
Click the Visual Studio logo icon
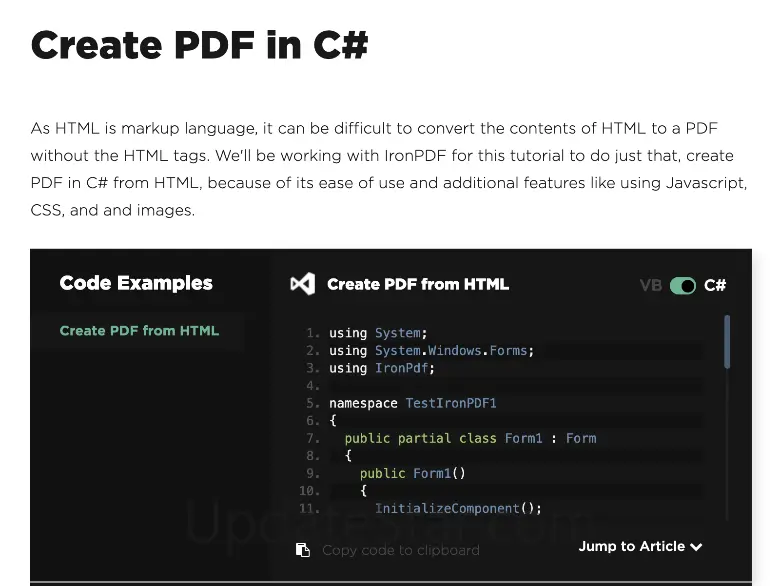tap(303, 284)
